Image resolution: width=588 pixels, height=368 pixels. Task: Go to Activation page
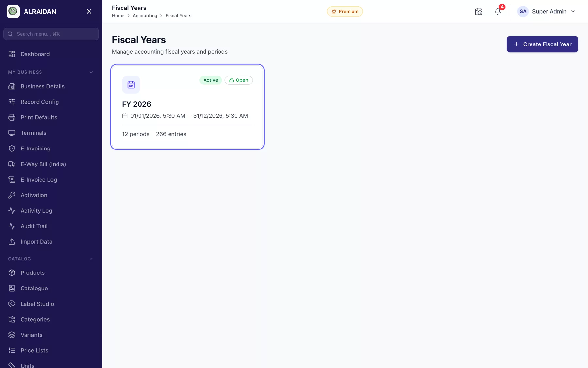coord(51,195)
